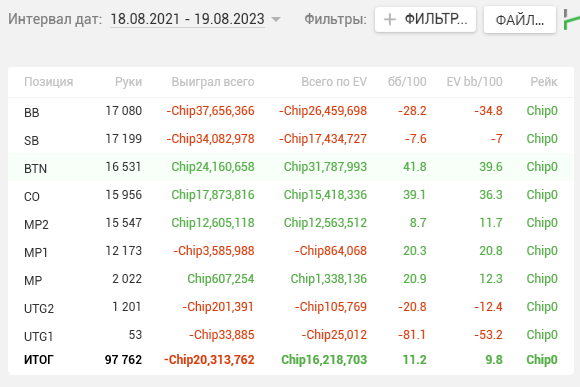Open the ФАЙЛ... button
The width and height of the screenshot is (580, 387).
click(x=520, y=20)
